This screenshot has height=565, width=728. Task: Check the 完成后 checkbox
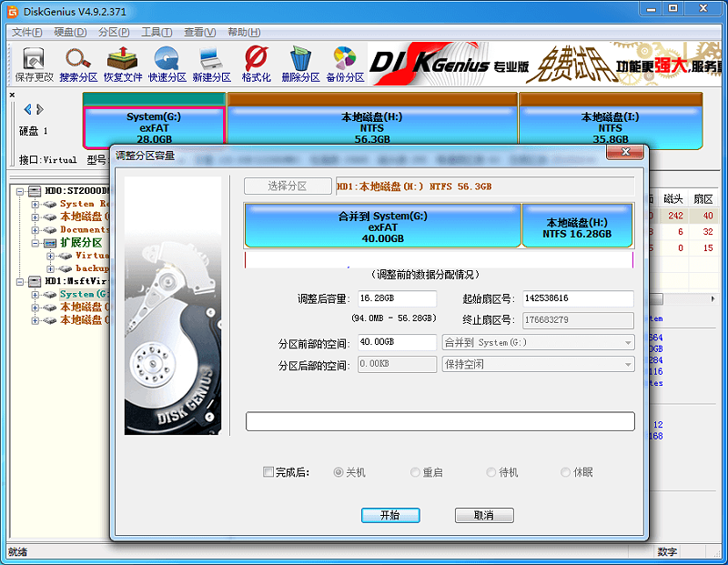click(269, 472)
